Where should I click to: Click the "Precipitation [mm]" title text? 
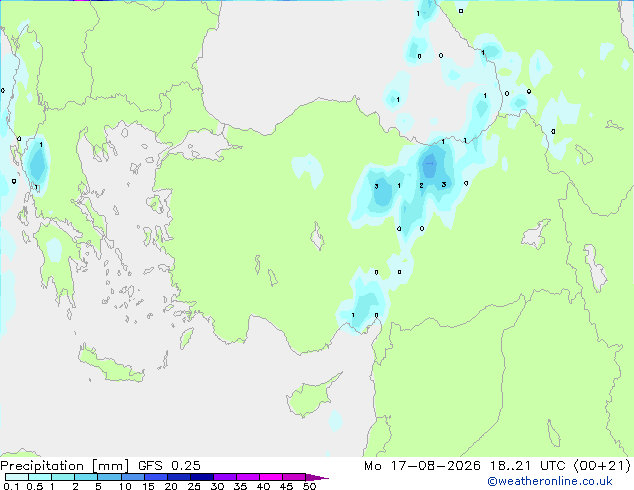[x=64, y=466]
